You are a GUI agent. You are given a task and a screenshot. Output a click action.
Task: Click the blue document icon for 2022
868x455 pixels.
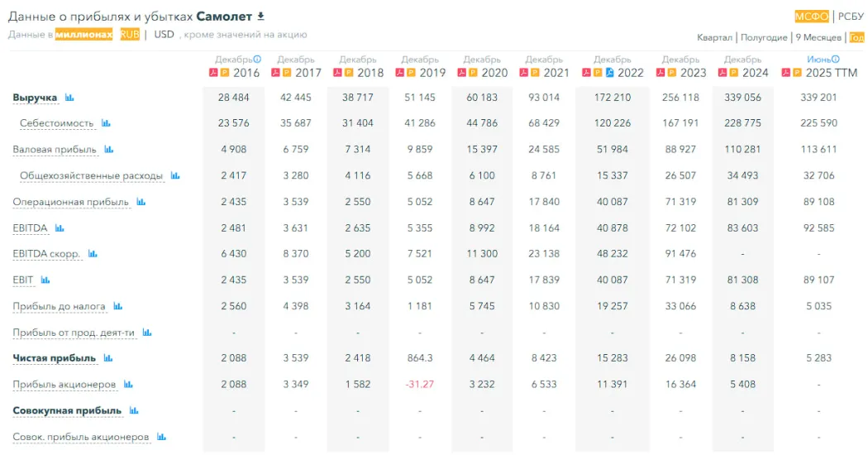tap(610, 73)
